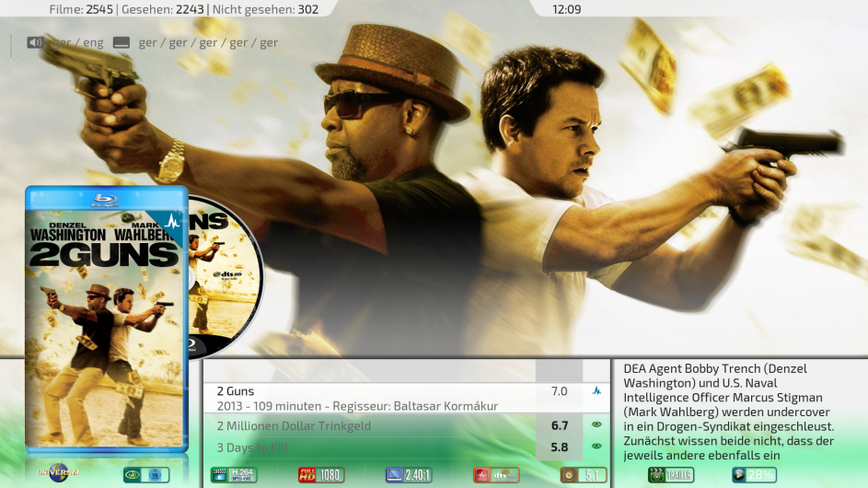Open the 2 Guns Blu-ray cover poster
The height and width of the screenshot is (488, 868).
tap(106, 319)
